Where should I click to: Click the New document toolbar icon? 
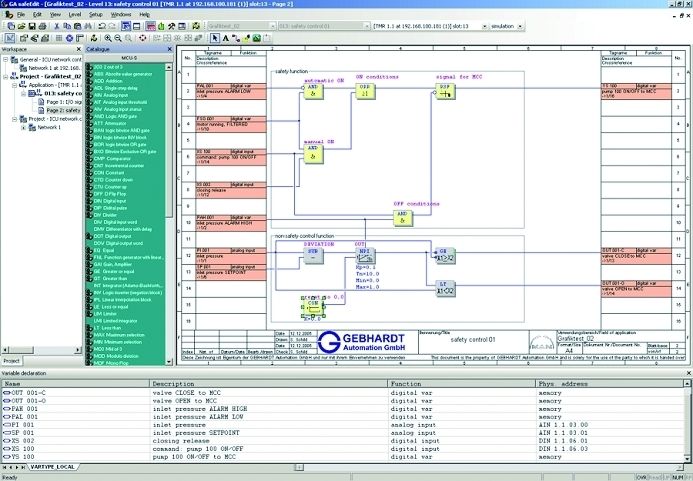pos(11,26)
